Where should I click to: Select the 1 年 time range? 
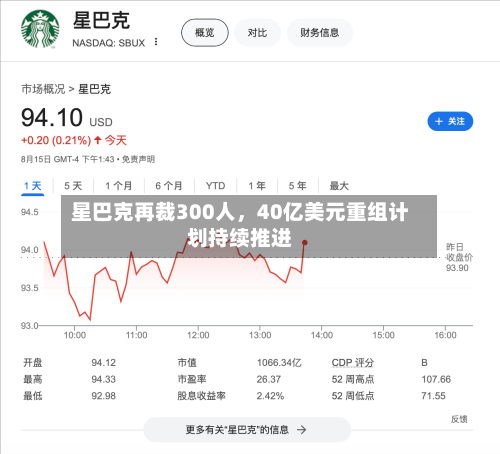(257, 186)
